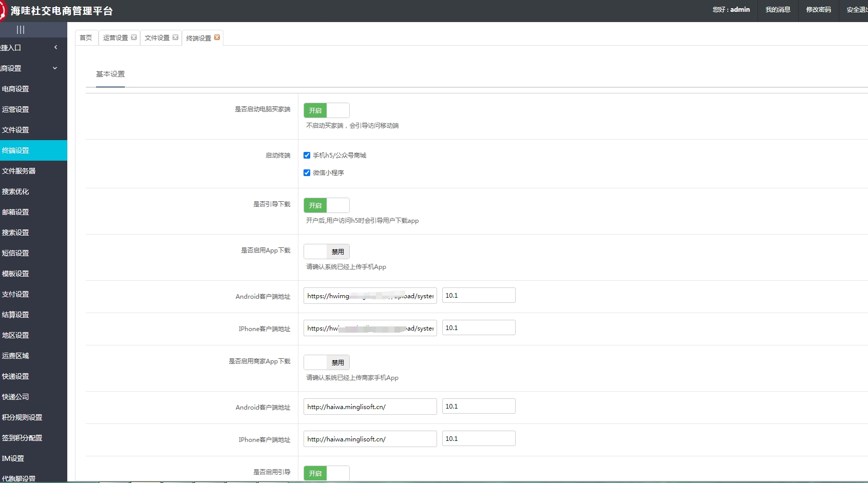Uncheck the 手机h5/公众号商城 checkbox
The width and height of the screenshot is (868, 483).
(307, 155)
